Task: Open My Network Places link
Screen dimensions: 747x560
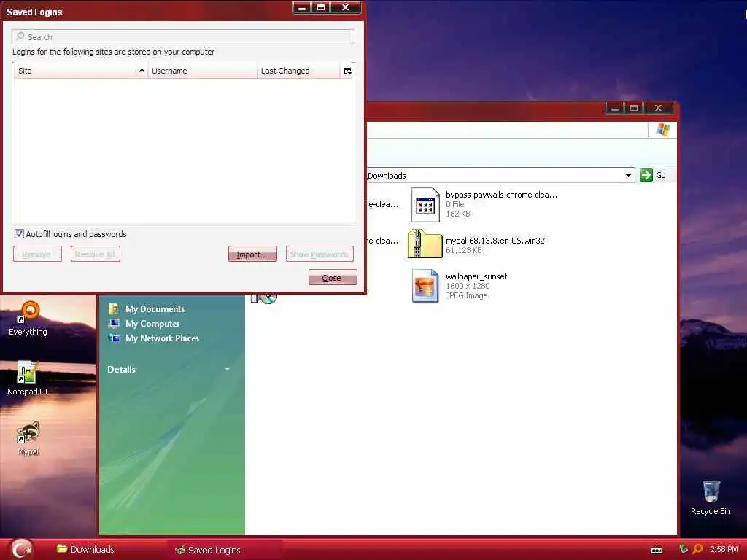Action: tap(162, 338)
